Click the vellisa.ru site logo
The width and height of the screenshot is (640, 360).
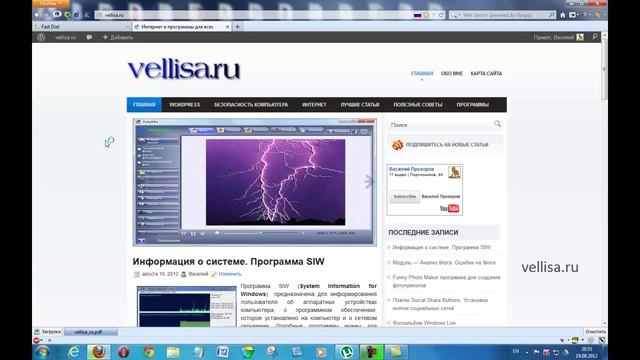[x=184, y=69]
